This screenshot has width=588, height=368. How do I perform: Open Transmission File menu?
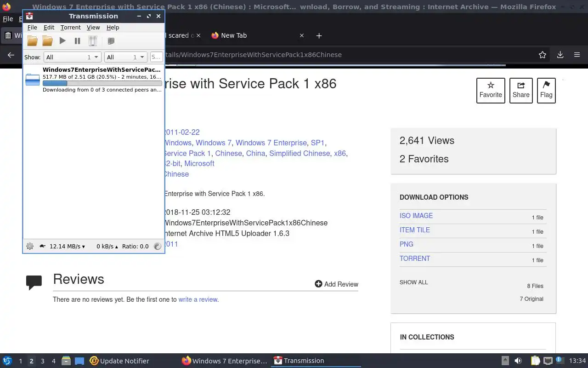32,28
